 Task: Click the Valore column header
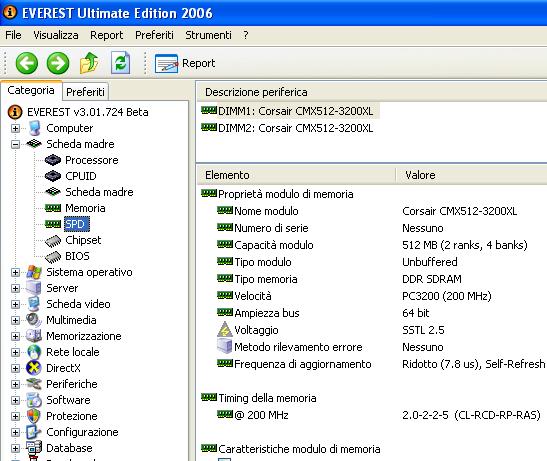[x=420, y=175]
